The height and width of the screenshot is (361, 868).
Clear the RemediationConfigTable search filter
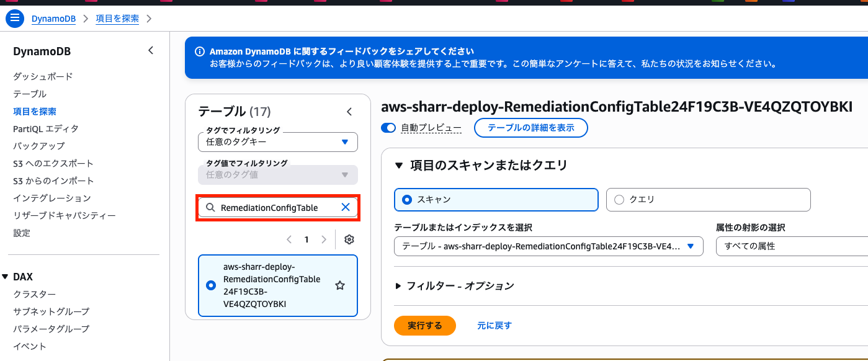tap(346, 207)
